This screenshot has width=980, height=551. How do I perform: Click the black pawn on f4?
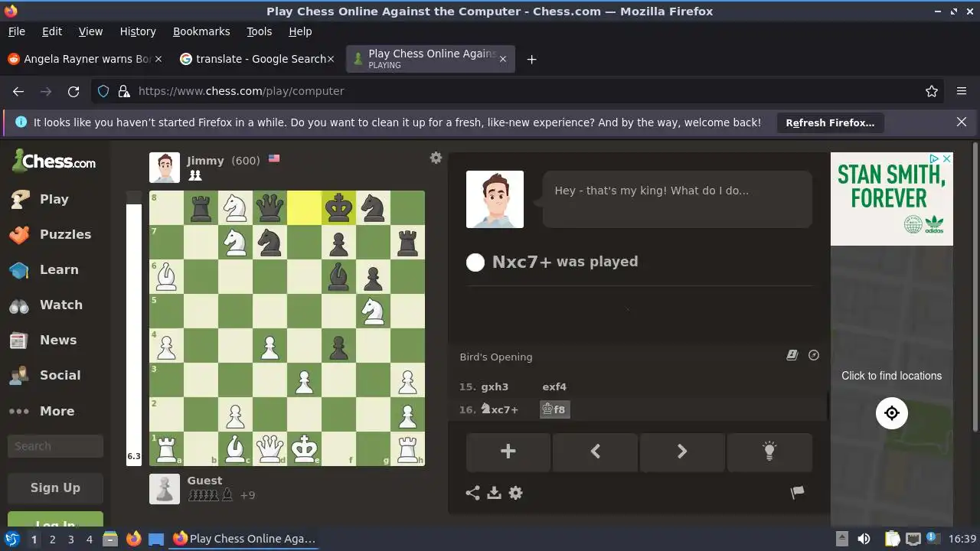coord(338,346)
